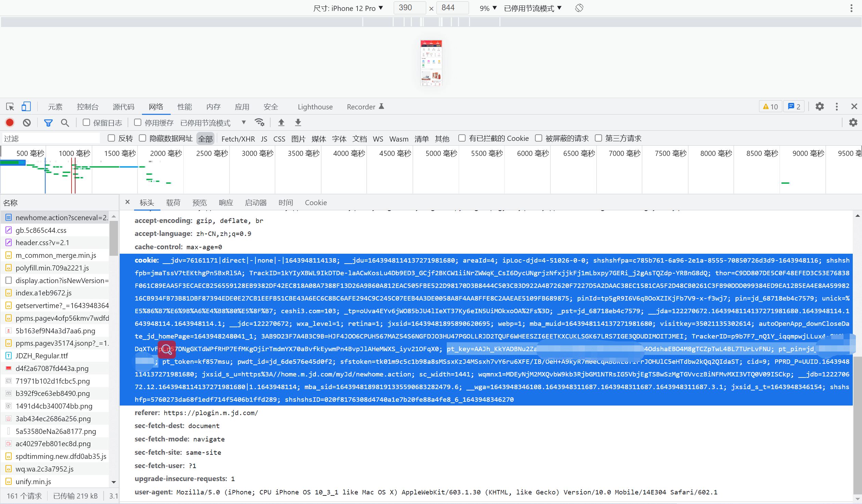Viewport: 862px width, 504px height.
Task: Open the Cookie tab in request details
Action: (x=316, y=202)
